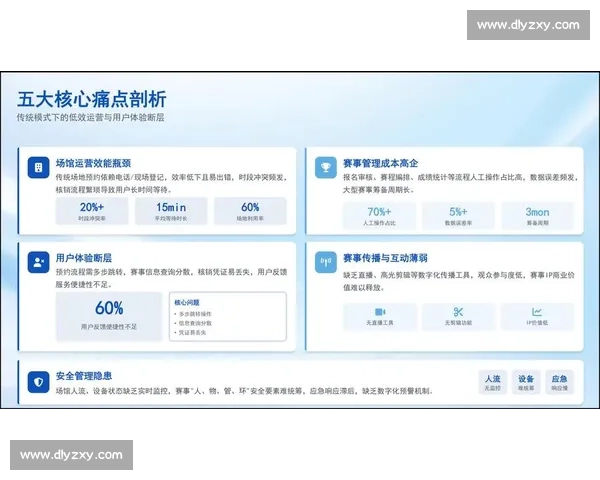Screen dimensions: 600x480
Task: Click the shield icon beside 安全管理隐患
Action: point(38,382)
